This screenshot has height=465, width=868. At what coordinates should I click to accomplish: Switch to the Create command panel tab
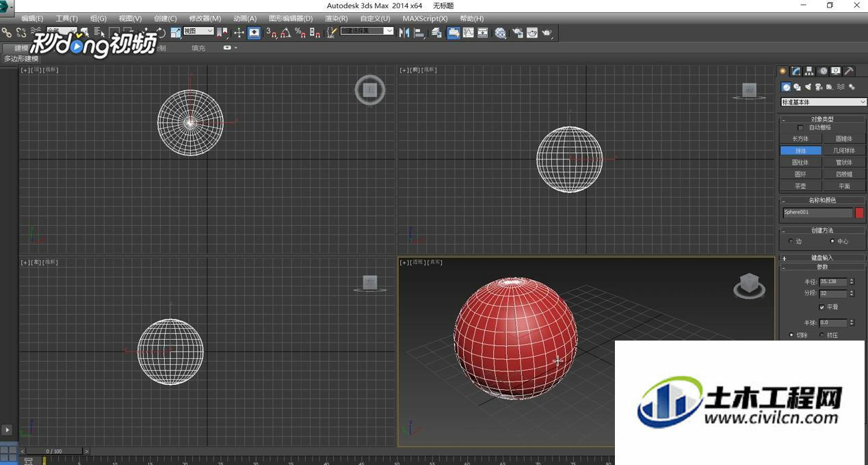(783, 71)
